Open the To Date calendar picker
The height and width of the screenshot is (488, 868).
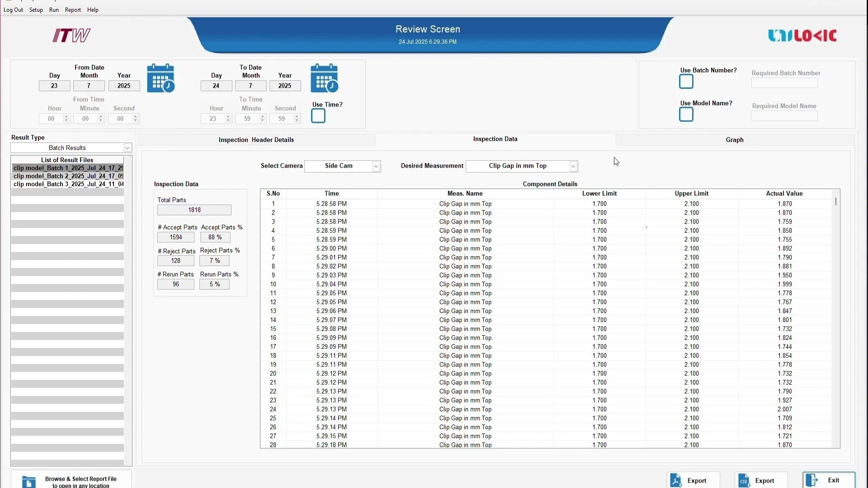coord(324,78)
